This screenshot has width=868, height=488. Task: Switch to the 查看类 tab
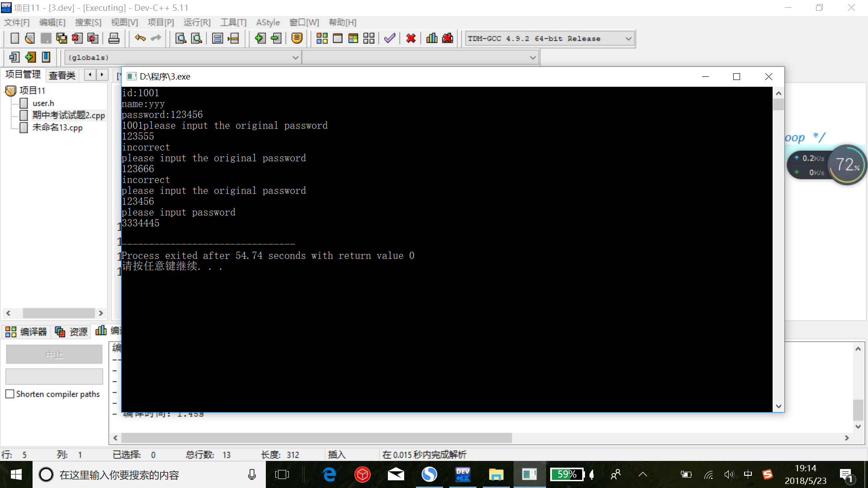pyautogui.click(x=62, y=75)
